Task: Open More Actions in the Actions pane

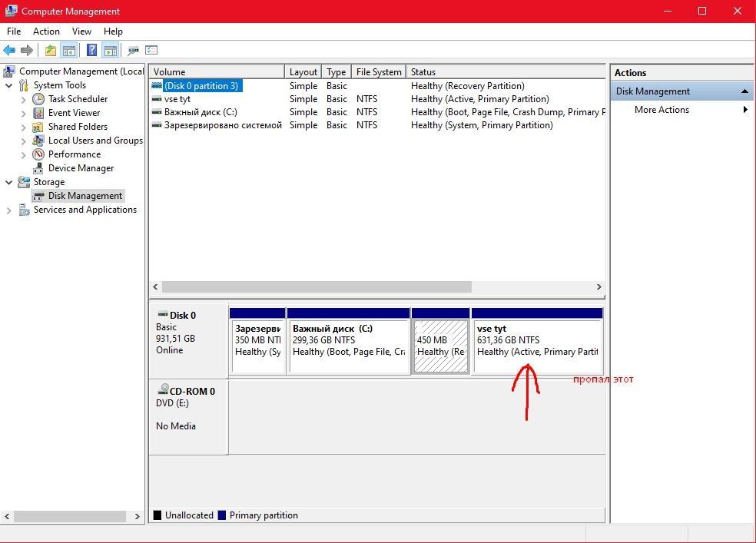Action: (x=661, y=110)
